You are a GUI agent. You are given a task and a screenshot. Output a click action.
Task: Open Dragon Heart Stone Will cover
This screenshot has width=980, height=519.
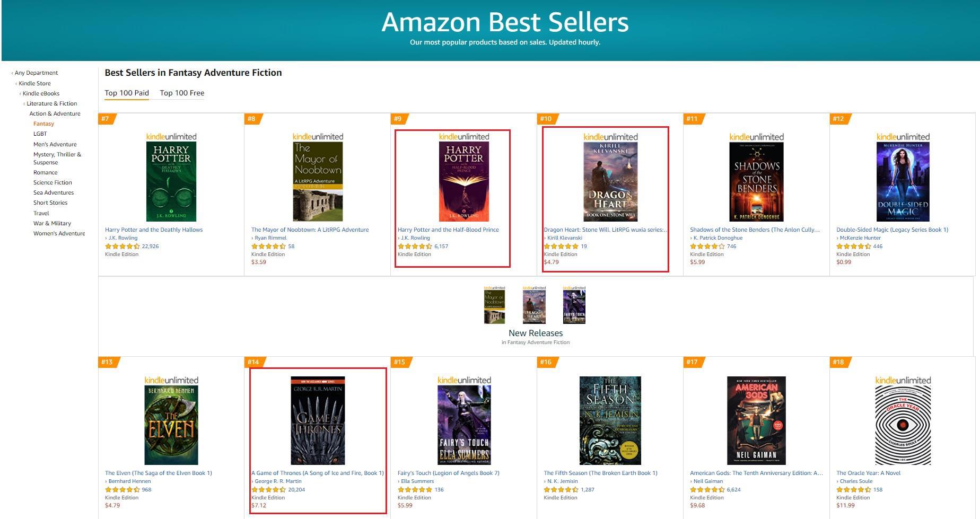pos(610,181)
